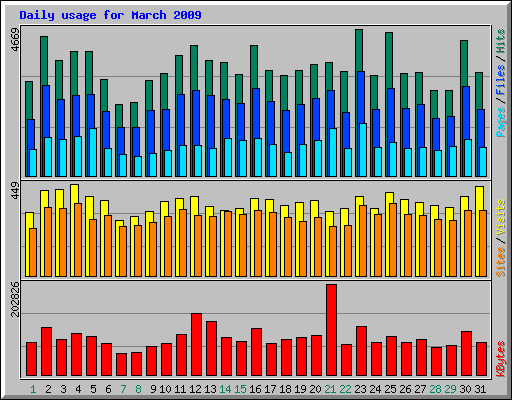Image resolution: width=512 pixels, height=400 pixels.
Task: Click the 202826 KBytes axis value
Action: [15, 299]
